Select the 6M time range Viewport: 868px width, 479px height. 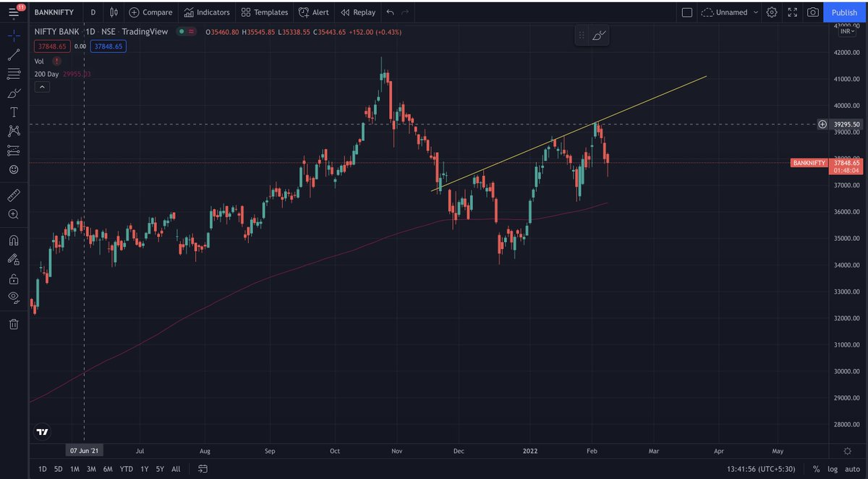click(108, 469)
